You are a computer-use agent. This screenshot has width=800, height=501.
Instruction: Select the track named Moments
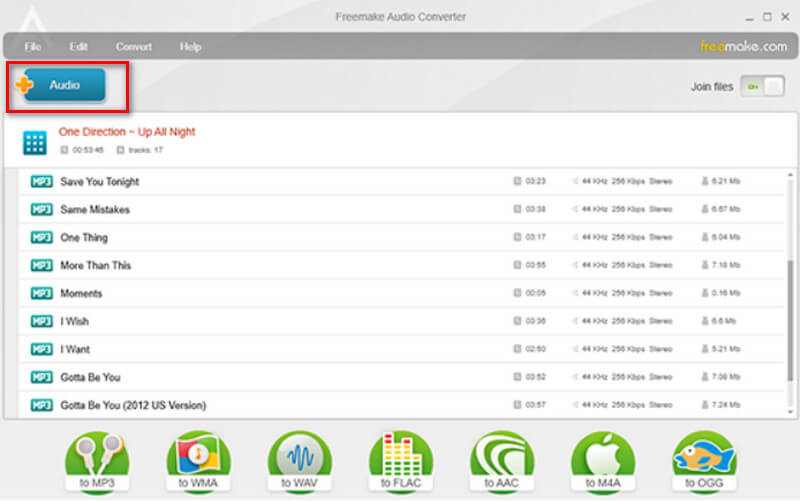point(82,294)
